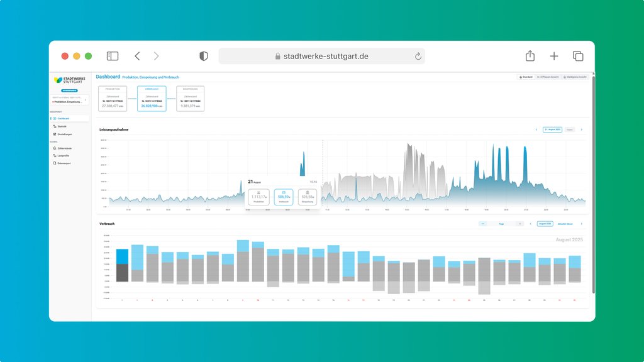Open a new tab with plus icon
This screenshot has width=644, height=362.
tap(554, 56)
